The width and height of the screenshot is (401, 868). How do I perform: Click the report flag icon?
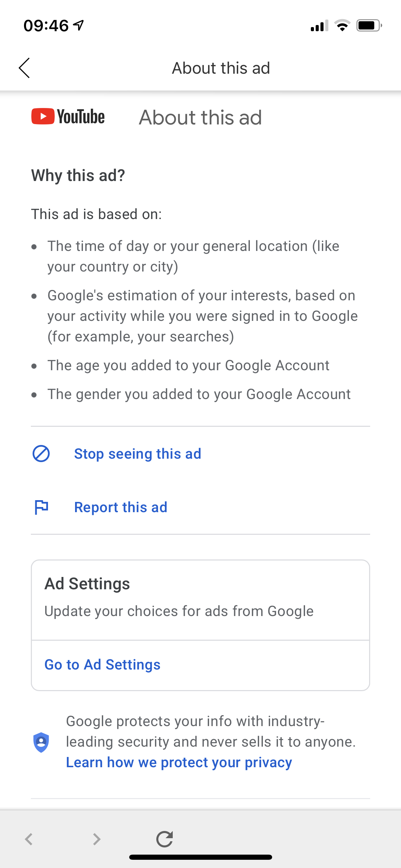41,507
